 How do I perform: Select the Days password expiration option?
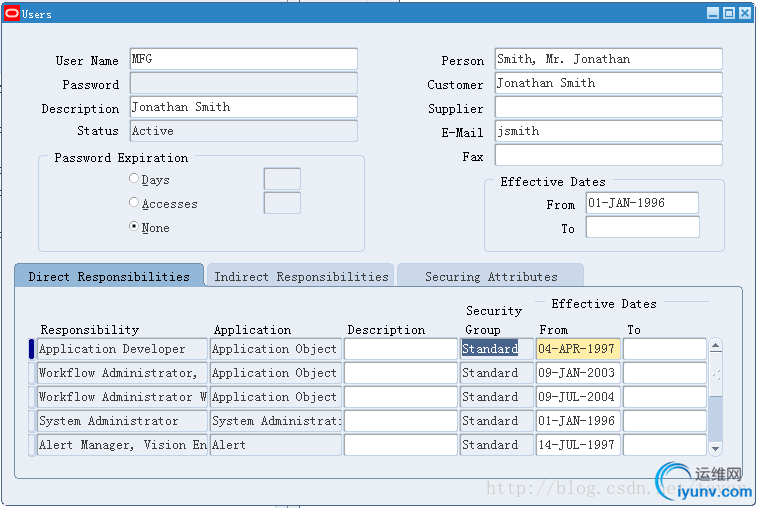click(x=134, y=178)
